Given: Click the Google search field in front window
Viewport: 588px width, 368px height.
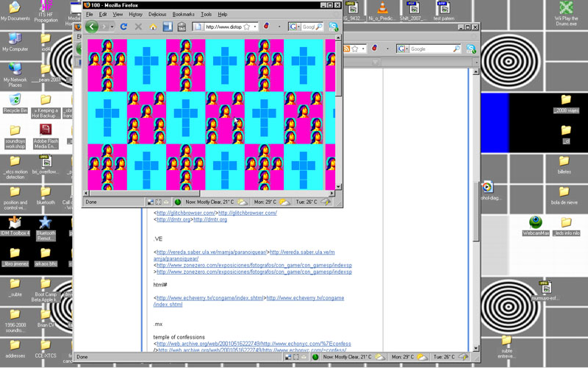Looking at the screenshot, I should (x=309, y=27).
